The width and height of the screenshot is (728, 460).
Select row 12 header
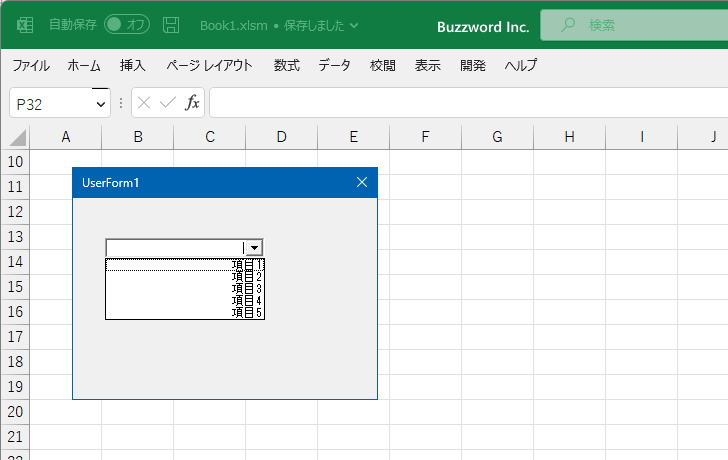(x=15, y=212)
